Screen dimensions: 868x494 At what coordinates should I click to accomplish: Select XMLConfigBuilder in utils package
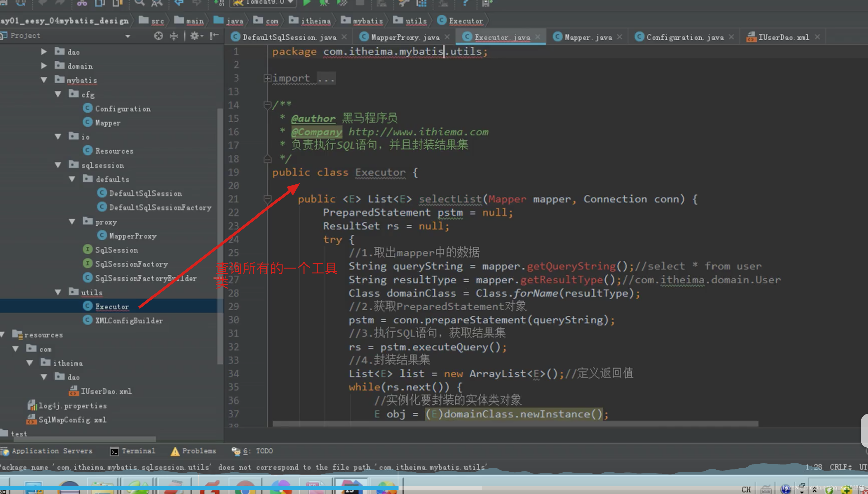(x=123, y=321)
